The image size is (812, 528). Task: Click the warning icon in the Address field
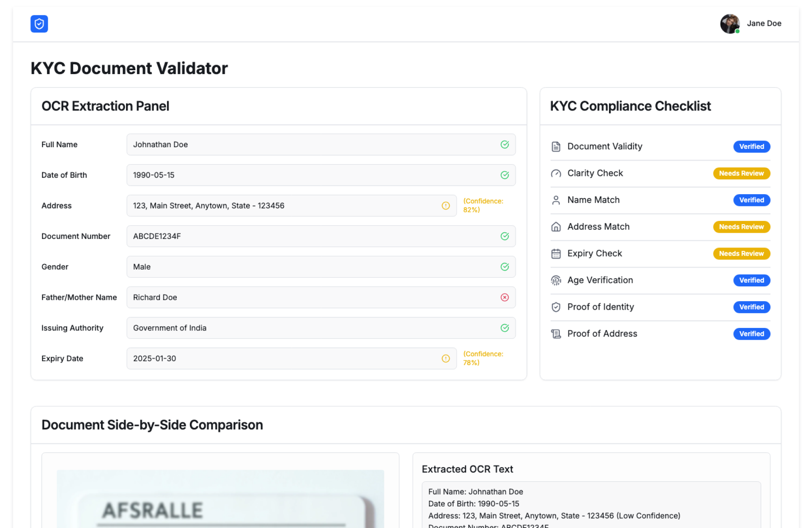click(x=446, y=206)
